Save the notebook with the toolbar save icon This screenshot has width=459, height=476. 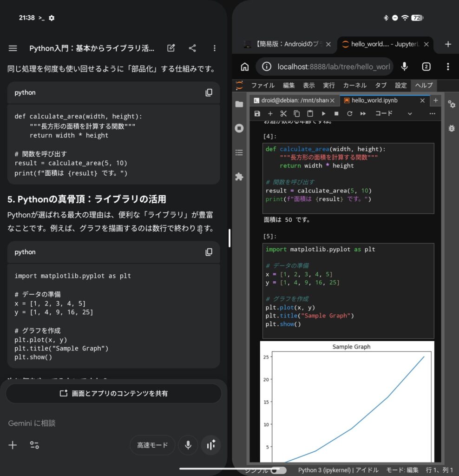(x=257, y=113)
